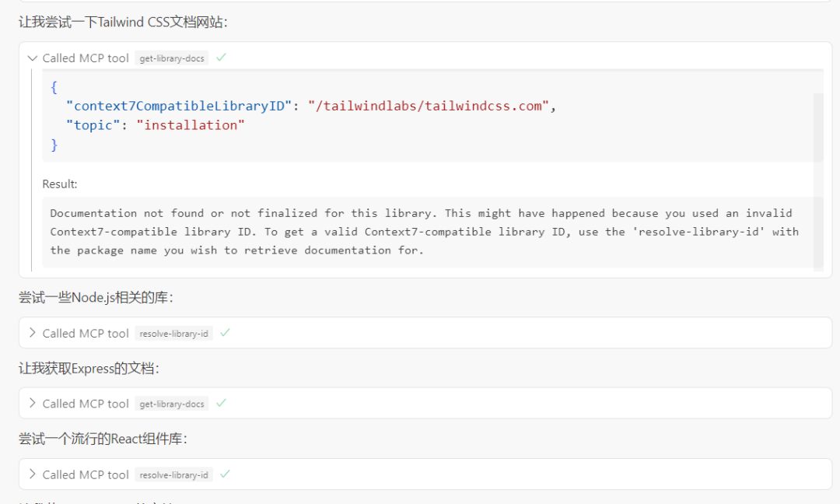
Task: Click 'Called MCP tool' label in expanded Tailwind call
Action: pyautogui.click(x=86, y=58)
